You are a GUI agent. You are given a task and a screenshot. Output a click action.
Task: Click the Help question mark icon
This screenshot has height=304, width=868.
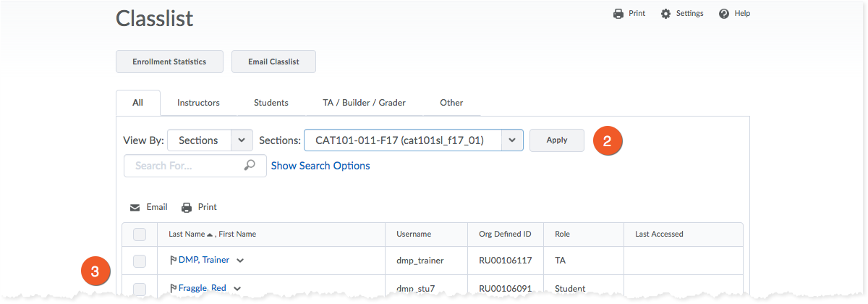723,14
